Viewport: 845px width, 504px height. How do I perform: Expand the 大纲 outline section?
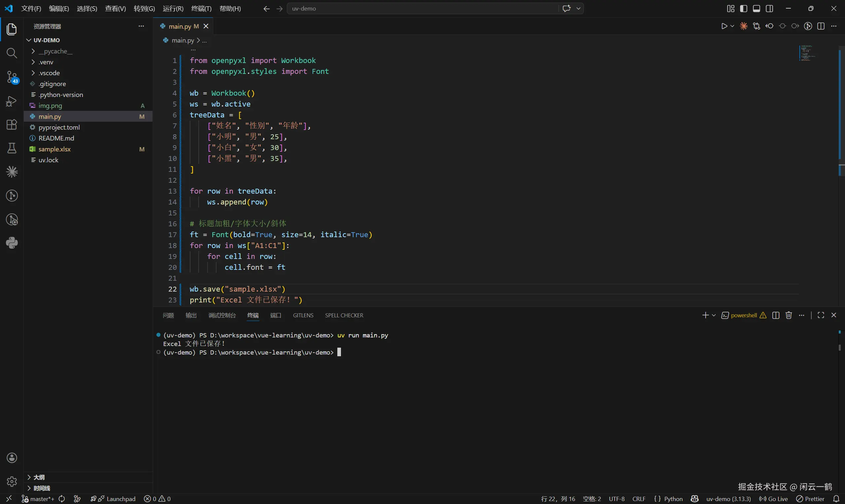point(39,477)
